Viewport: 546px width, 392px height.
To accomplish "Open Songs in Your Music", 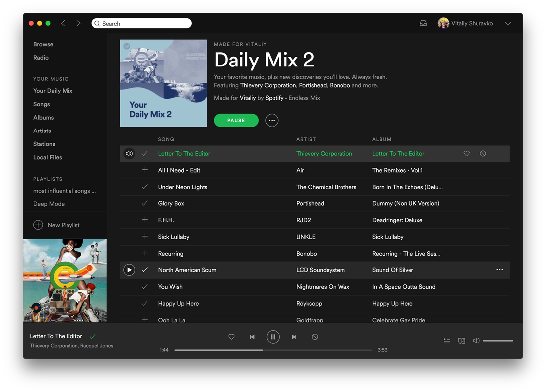I will pyautogui.click(x=41, y=104).
